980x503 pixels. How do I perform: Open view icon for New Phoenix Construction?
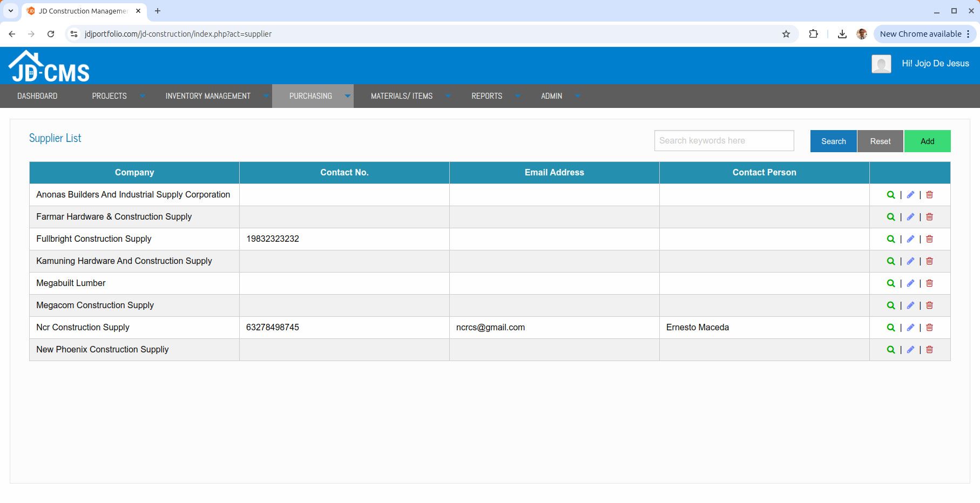point(891,350)
